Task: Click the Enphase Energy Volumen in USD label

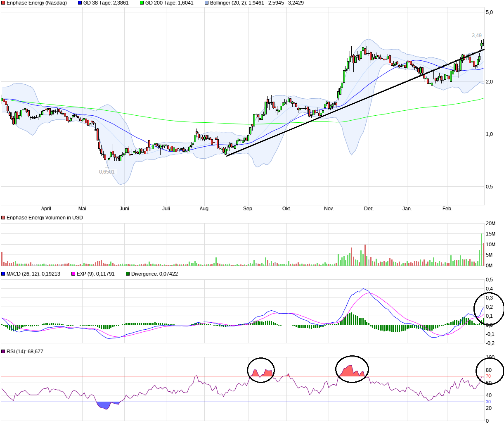Action: 45,218
